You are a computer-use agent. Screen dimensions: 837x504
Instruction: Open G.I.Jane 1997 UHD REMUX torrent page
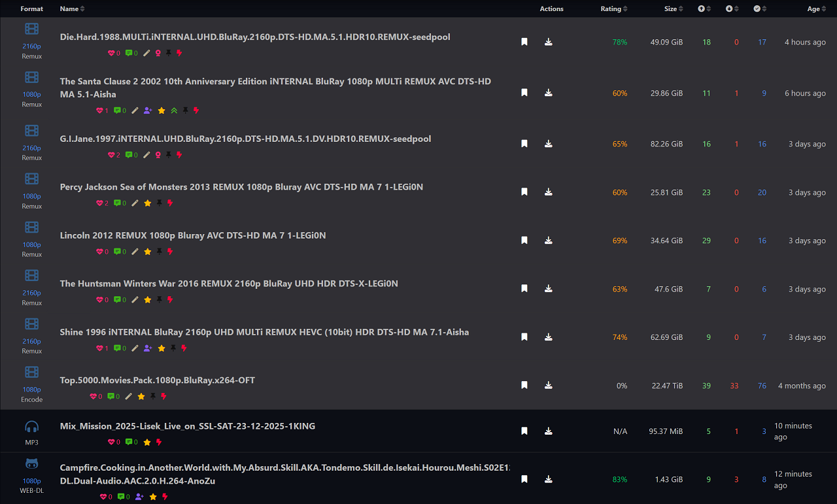pos(245,139)
